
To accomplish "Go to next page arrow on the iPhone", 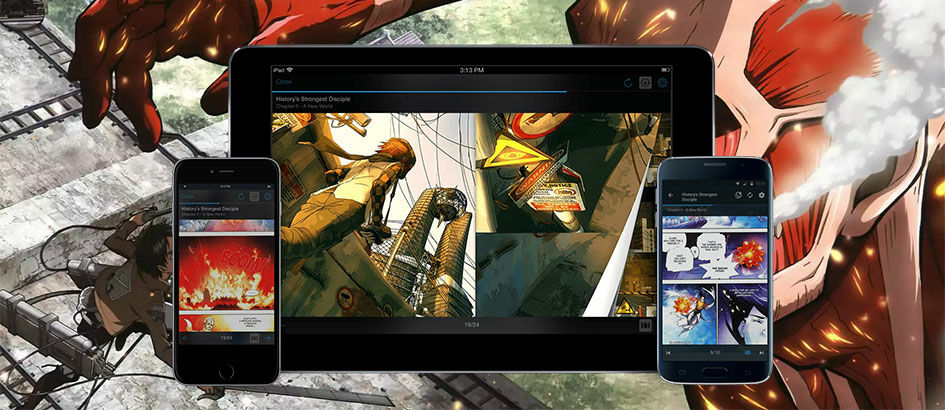I will coord(268,338).
